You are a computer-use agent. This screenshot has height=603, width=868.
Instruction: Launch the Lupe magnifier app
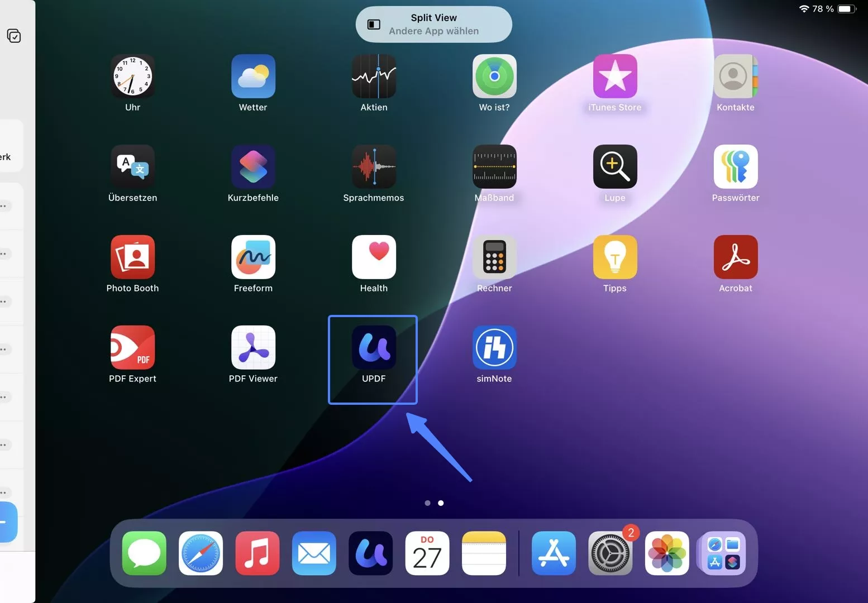[614, 166]
